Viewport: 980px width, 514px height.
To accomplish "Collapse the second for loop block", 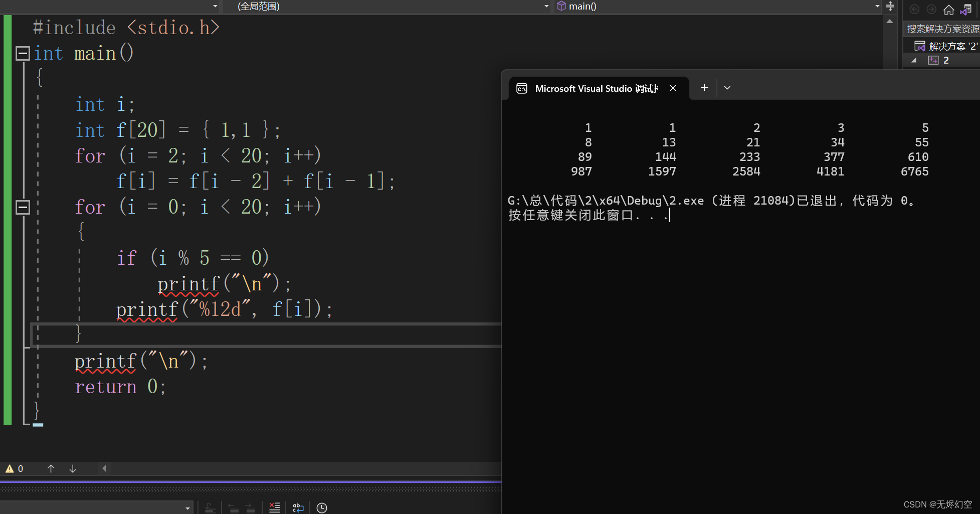I will 23,207.
